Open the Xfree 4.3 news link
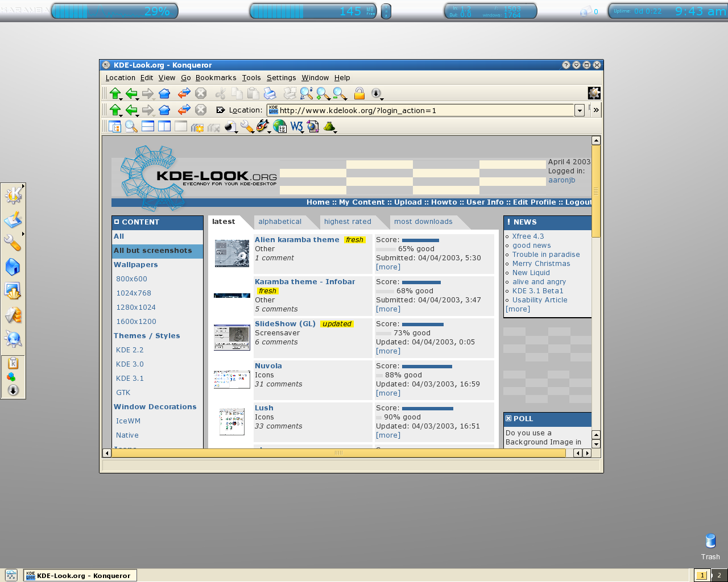 coord(528,236)
